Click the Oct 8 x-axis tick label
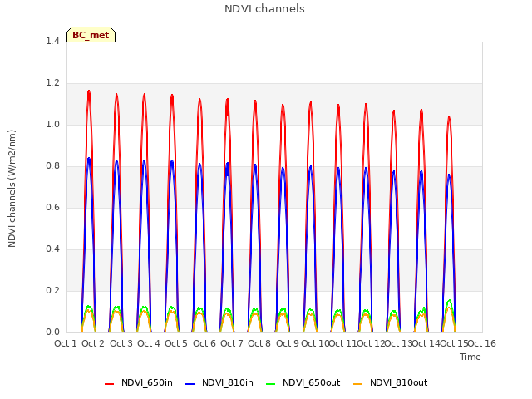The width and height of the screenshot is (532, 399). tap(259, 343)
